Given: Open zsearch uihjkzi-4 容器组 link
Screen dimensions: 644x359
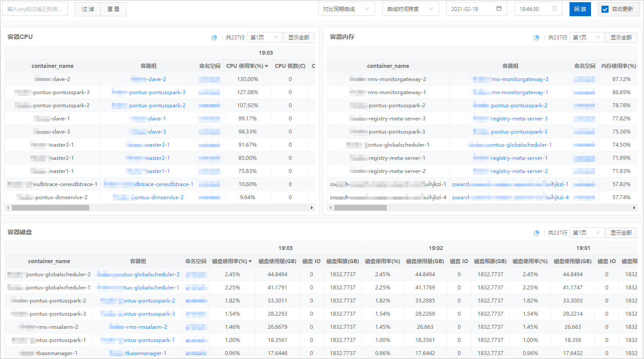Looking at the screenshot, I should click(x=510, y=197).
